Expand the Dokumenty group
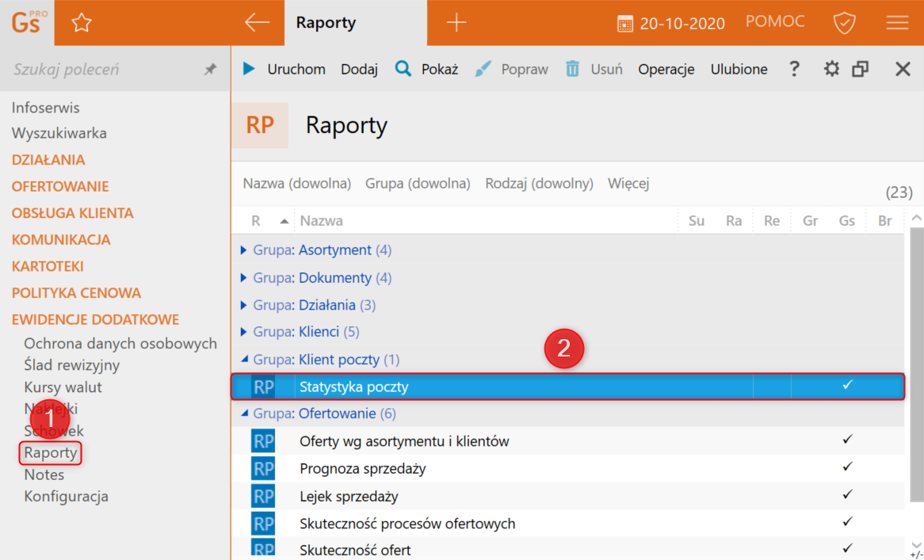Image resolution: width=924 pixels, height=560 pixels. pos(244,278)
